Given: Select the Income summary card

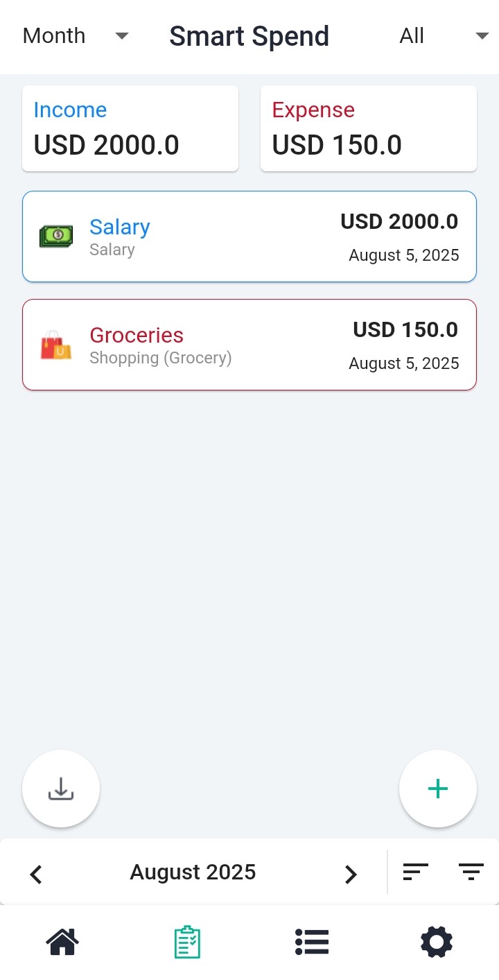Looking at the screenshot, I should pyautogui.click(x=130, y=128).
